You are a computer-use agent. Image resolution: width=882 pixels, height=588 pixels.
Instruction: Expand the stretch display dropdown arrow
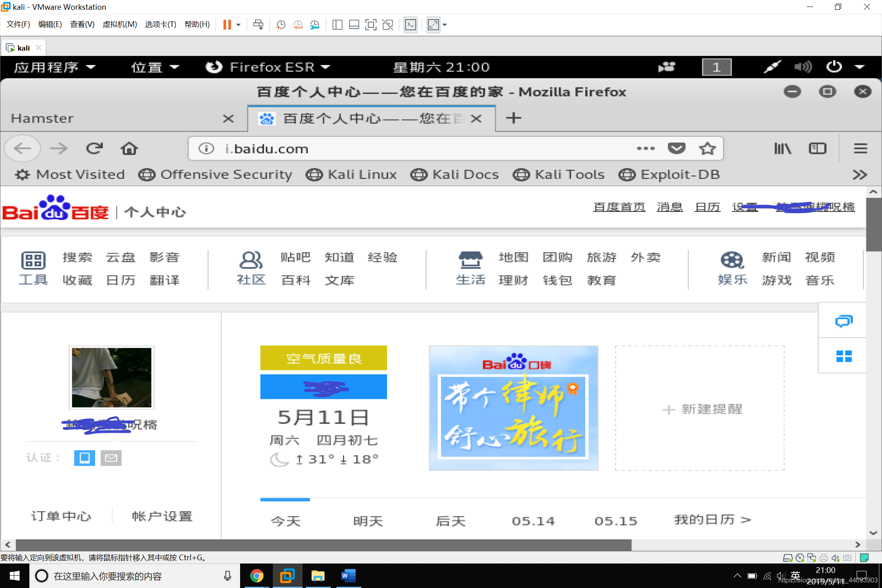coord(445,25)
